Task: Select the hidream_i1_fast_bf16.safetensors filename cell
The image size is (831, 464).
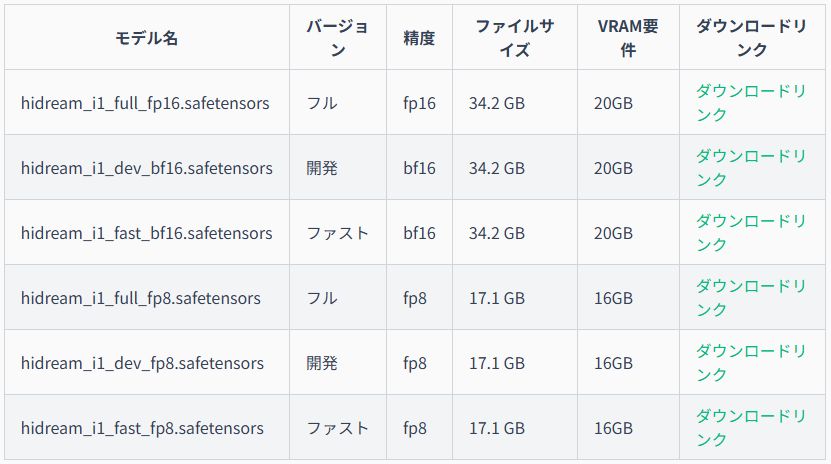Action: [147, 233]
